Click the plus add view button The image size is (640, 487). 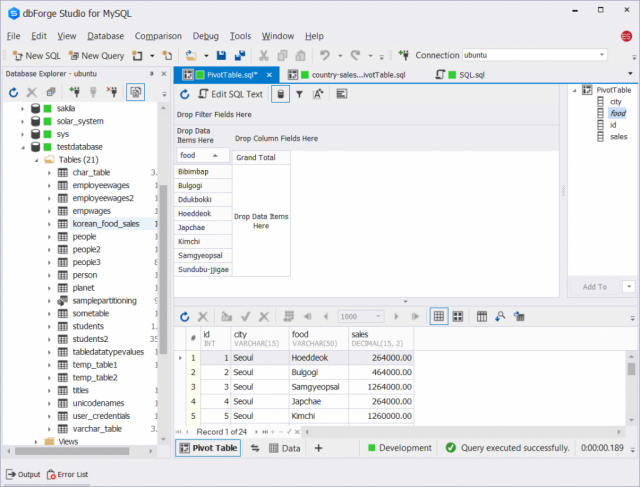318,448
